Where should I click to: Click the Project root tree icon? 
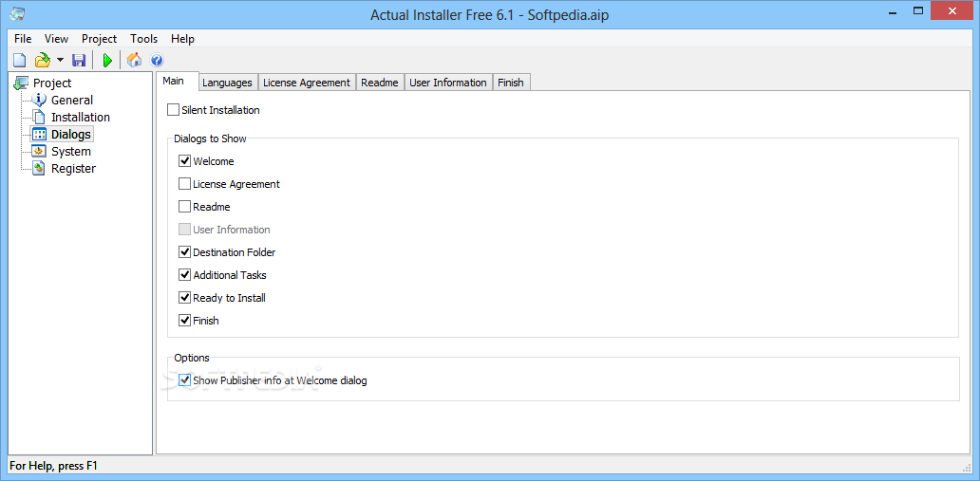21,83
